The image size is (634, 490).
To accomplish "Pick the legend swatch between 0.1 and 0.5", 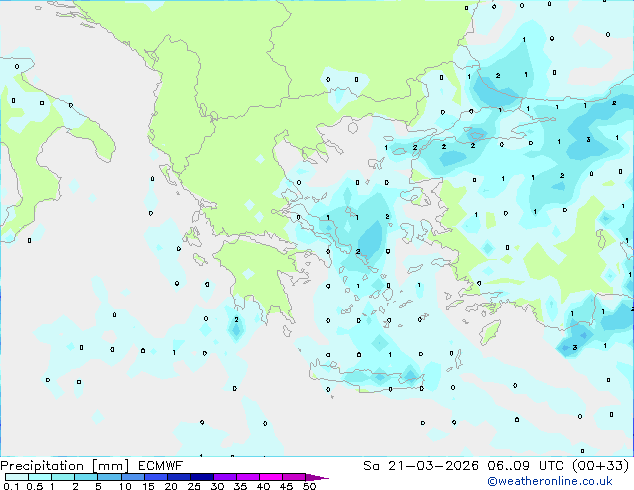I will 17,477.
